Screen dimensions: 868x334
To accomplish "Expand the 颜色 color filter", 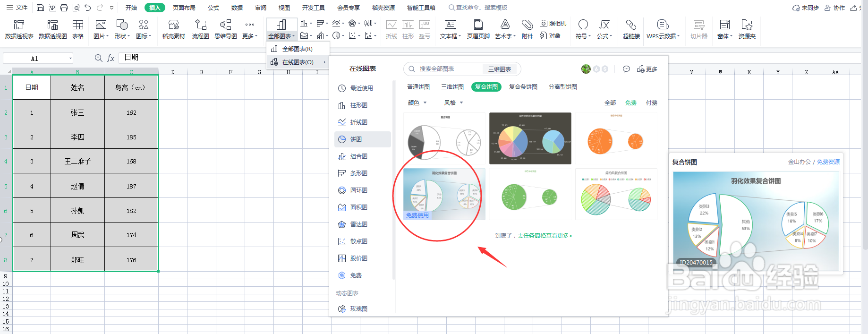I will [x=417, y=103].
